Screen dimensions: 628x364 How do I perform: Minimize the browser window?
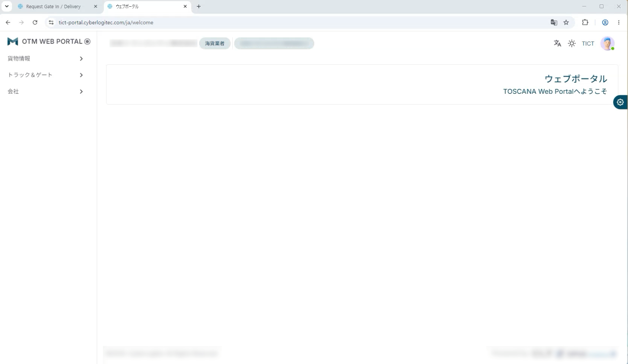pos(584,6)
